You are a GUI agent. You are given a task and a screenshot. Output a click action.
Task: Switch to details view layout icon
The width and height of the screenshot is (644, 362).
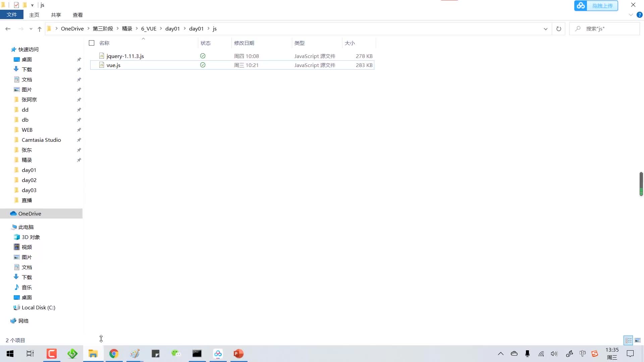click(x=628, y=340)
